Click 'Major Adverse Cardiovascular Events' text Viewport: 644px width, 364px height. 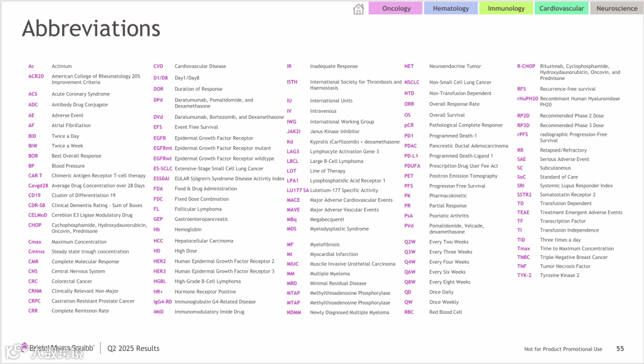click(x=351, y=200)
